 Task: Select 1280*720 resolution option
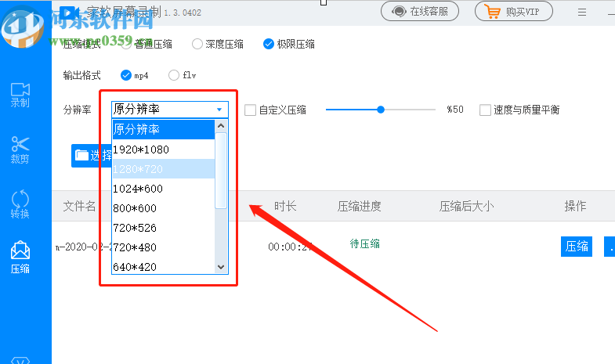point(164,169)
